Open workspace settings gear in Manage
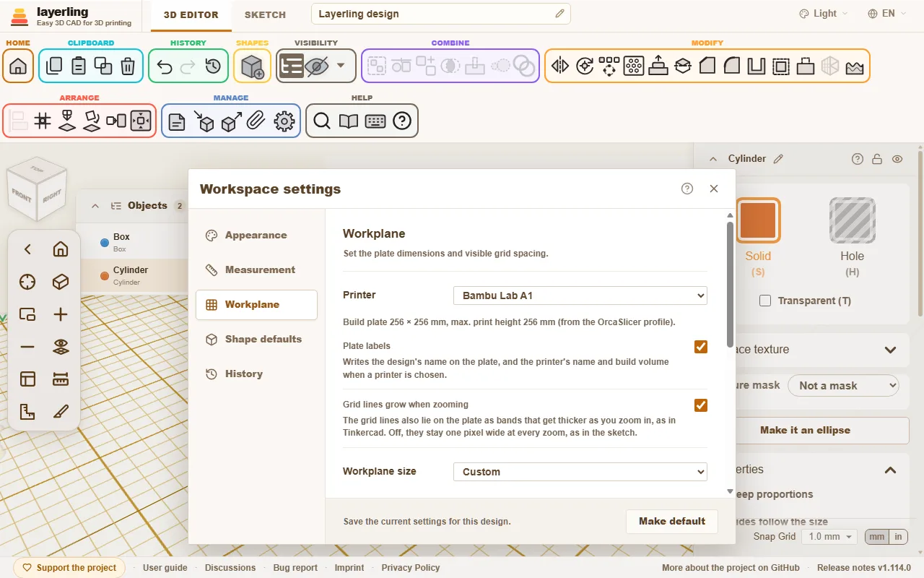The width and height of the screenshot is (924, 578). coord(285,121)
